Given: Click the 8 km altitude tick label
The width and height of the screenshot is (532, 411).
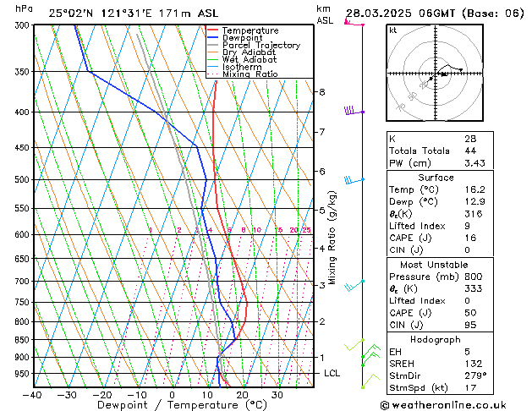Looking at the screenshot, I should click(322, 92).
